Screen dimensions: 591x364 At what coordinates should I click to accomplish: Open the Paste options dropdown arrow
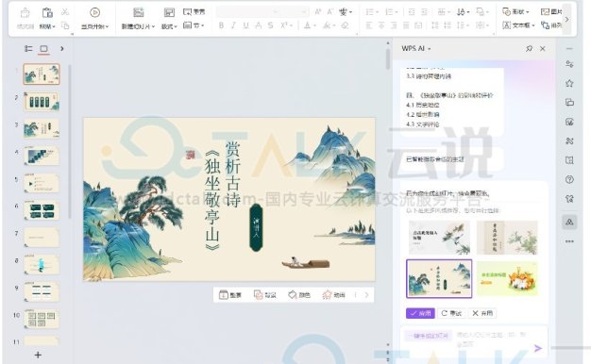click(x=54, y=26)
